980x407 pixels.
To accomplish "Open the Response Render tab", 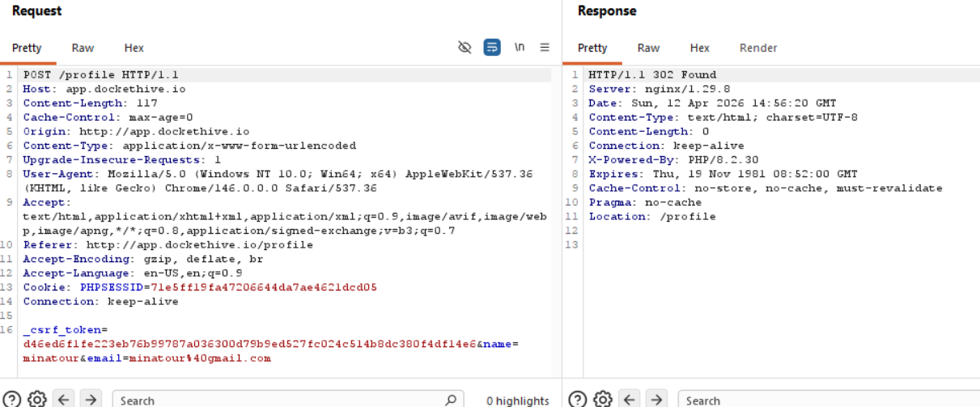I will (757, 48).
